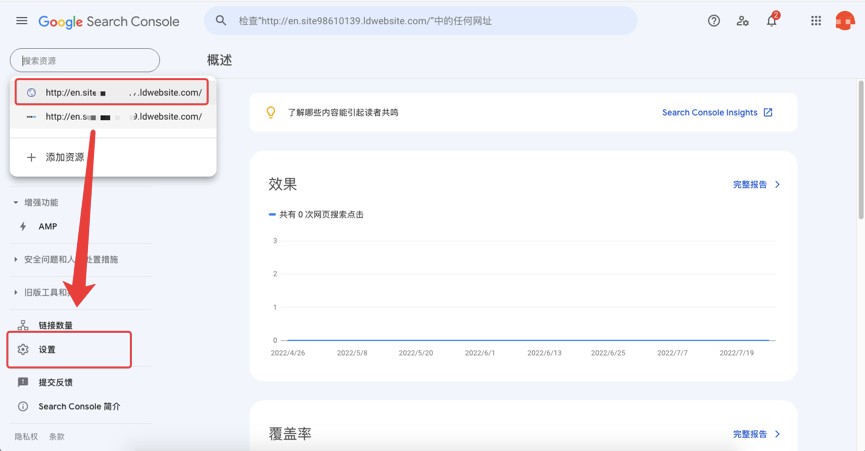
Task: Click the Google Search Console logo
Action: pyautogui.click(x=109, y=22)
